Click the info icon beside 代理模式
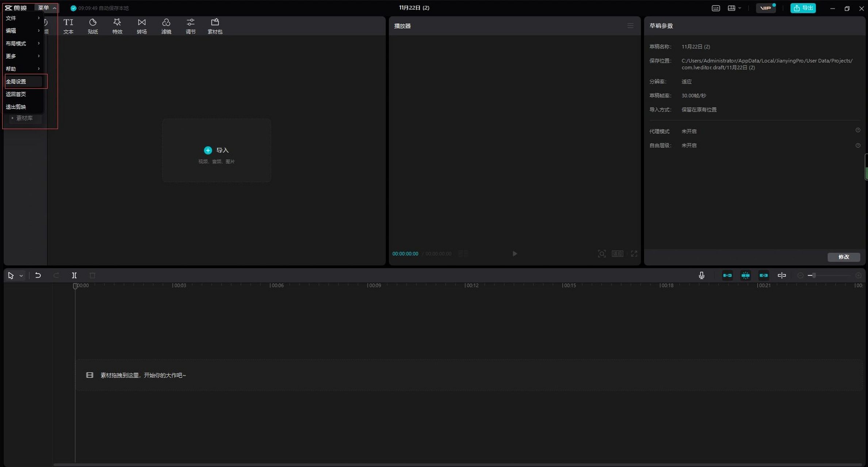Viewport: 868px width, 467px height. click(x=858, y=130)
